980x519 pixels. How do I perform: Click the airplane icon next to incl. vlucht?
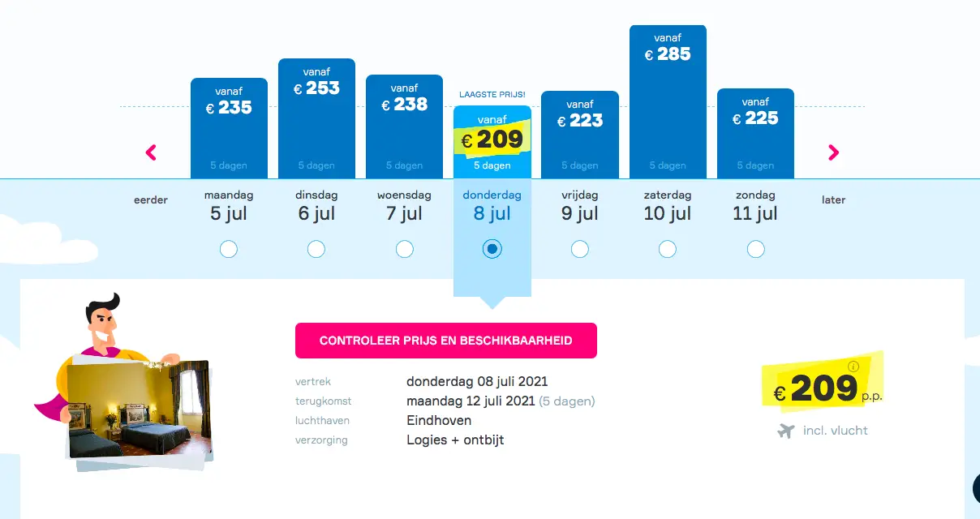click(785, 431)
